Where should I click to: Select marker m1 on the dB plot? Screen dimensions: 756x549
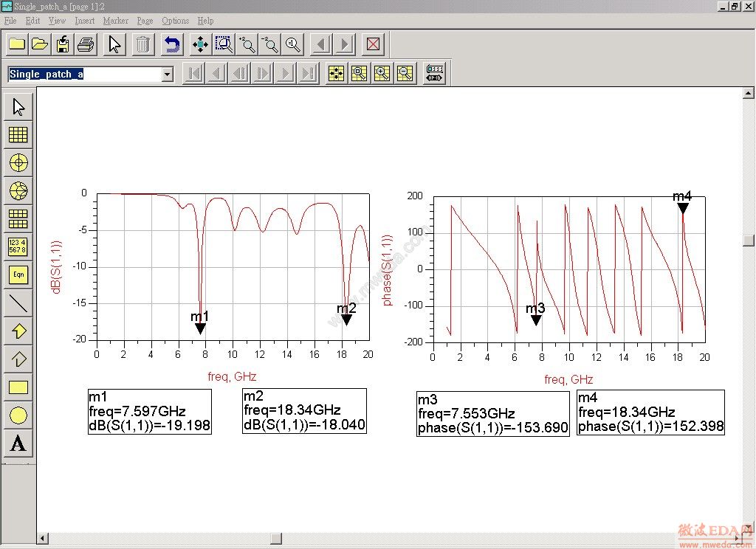click(x=200, y=328)
